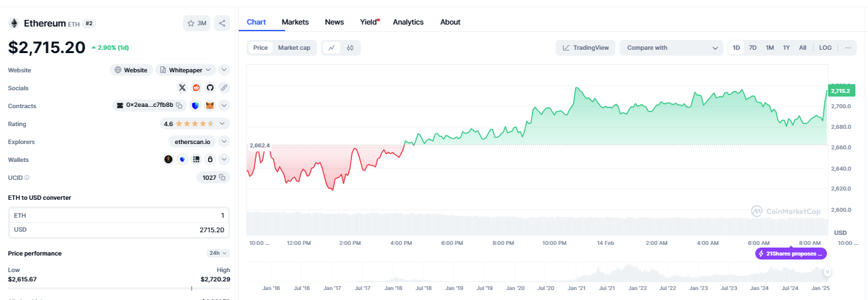Open the Reddit social icon

(196, 88)
